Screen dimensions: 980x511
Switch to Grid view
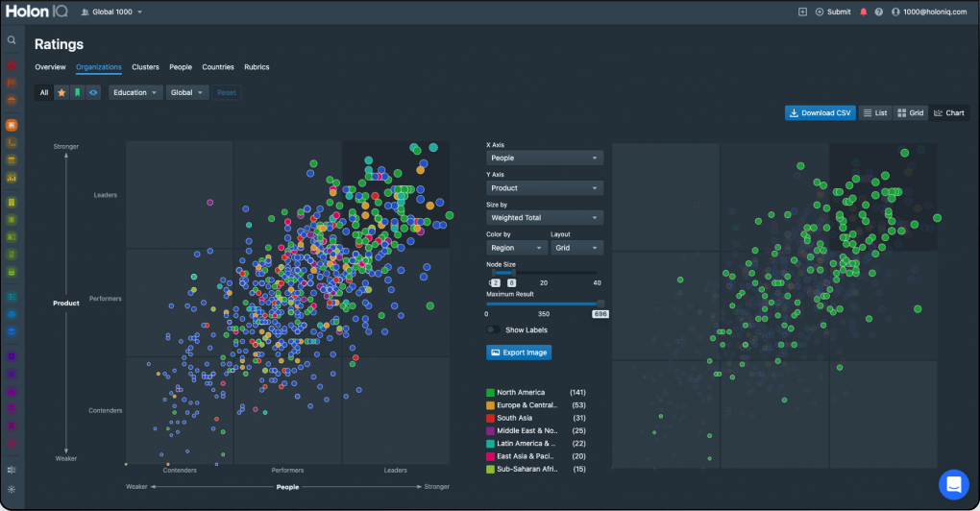tap(910, 112)
